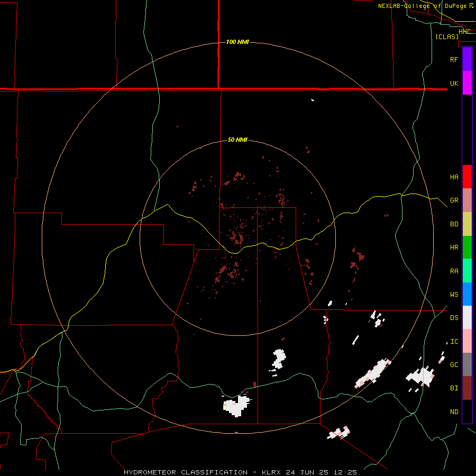This screenshot has width=476, height=476.
Task: Click the ND legend label
Action: pos(454,412)
